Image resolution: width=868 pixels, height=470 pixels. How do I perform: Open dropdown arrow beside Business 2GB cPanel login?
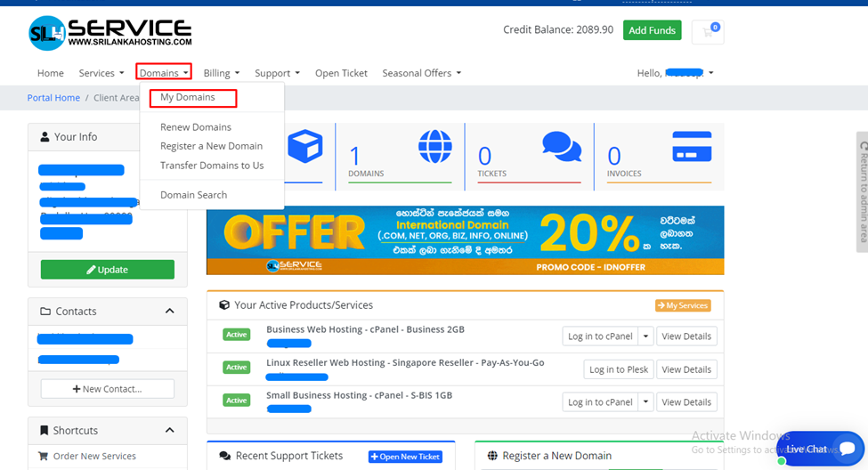coord(646,336)
